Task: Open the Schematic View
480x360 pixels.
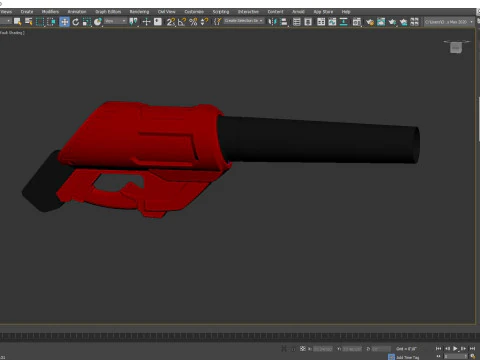Action: pyautogui.click(x=343, y=22)
